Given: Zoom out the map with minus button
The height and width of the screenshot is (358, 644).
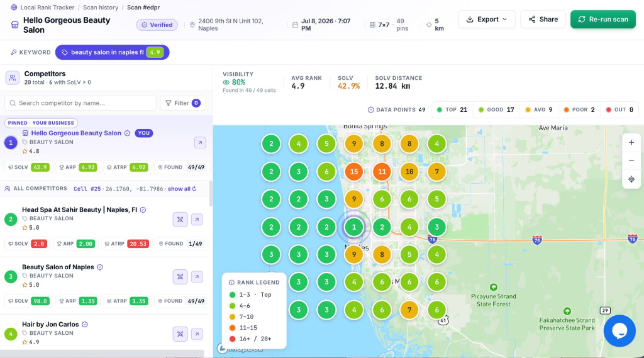Looking at the screenshot, I should click(631, 160).
